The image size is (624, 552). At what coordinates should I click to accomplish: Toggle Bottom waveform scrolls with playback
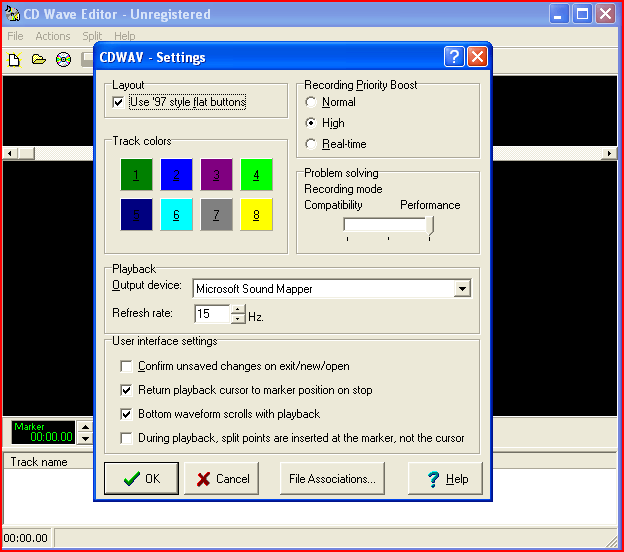(x=126, y=414)
